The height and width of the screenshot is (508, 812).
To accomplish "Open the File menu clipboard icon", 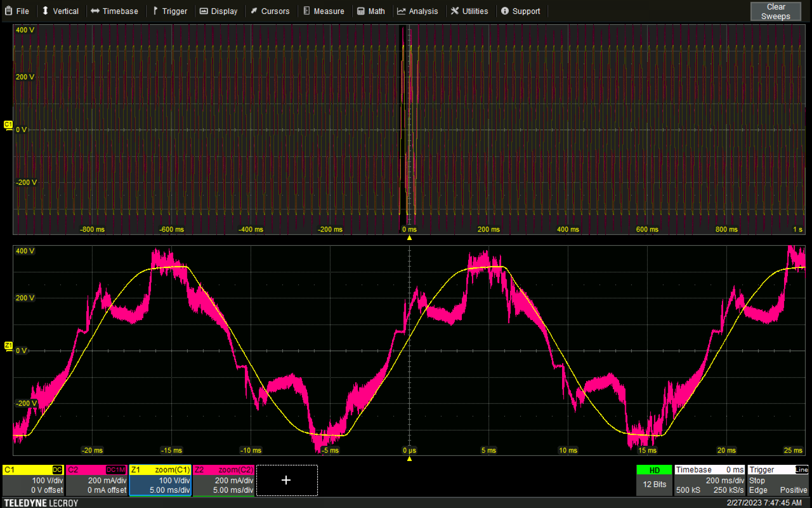I will click(8, 11).
